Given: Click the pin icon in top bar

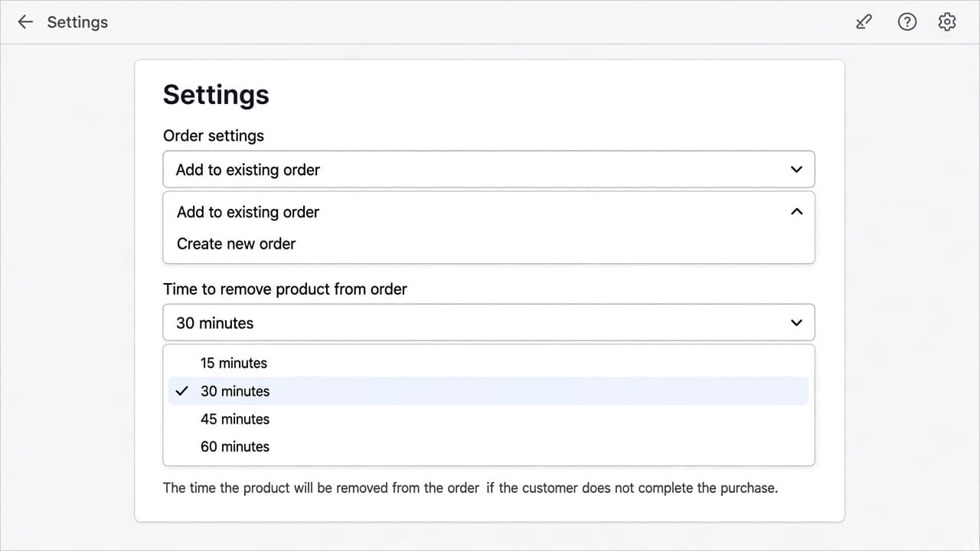Looking at the screenshot, I should coord(864,22).
